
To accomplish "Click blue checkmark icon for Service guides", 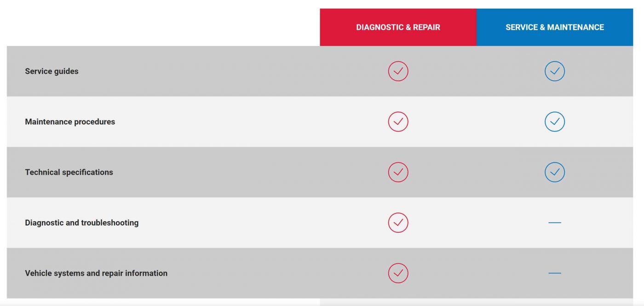I will click(555, 71).
